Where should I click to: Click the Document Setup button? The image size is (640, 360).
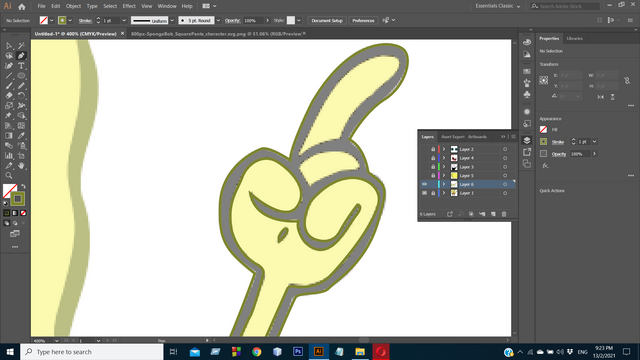click(327, 20)
